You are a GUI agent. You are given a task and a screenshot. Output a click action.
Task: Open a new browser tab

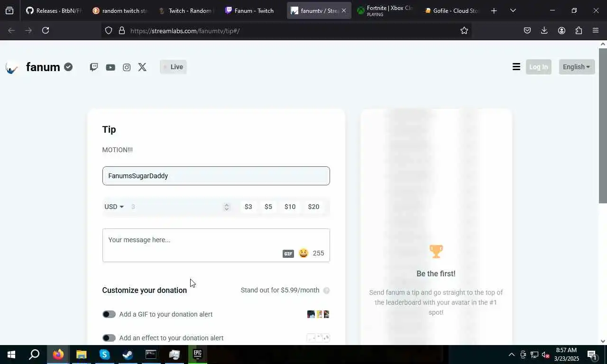494,10
